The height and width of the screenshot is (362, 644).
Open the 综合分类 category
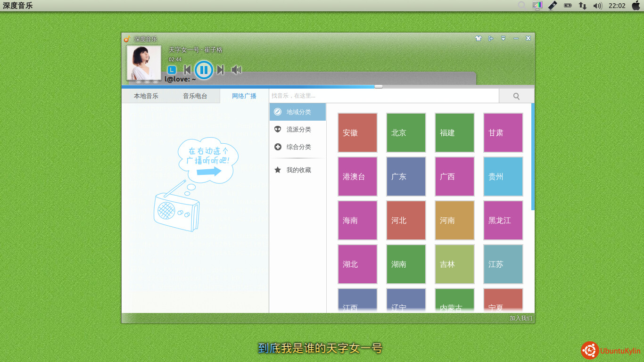[x=298, y=147]
